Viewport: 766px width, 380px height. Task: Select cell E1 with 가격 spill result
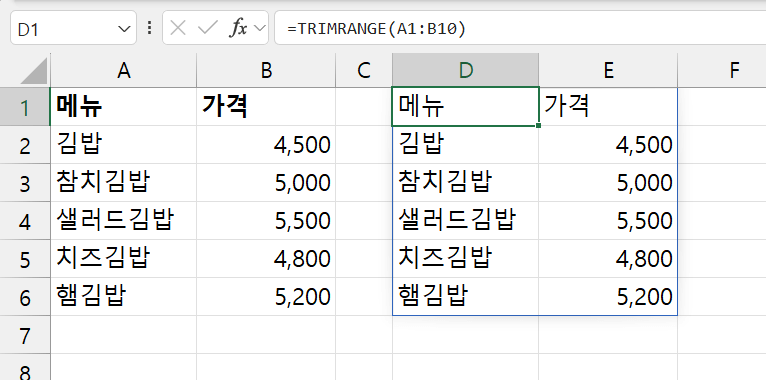[608, 107]
